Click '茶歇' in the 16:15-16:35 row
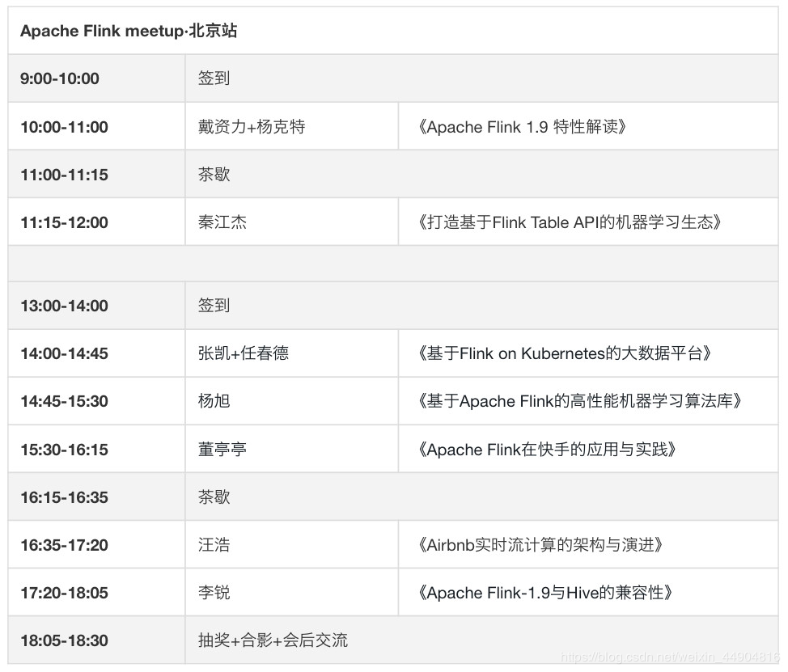Image resolution: width=788 pixels, height=672 pixels. [214, 497]
